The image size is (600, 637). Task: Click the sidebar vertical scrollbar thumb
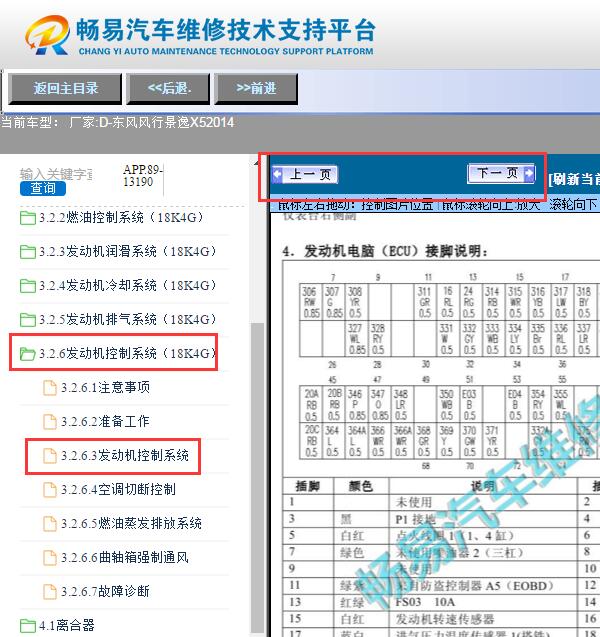point(258,477)
